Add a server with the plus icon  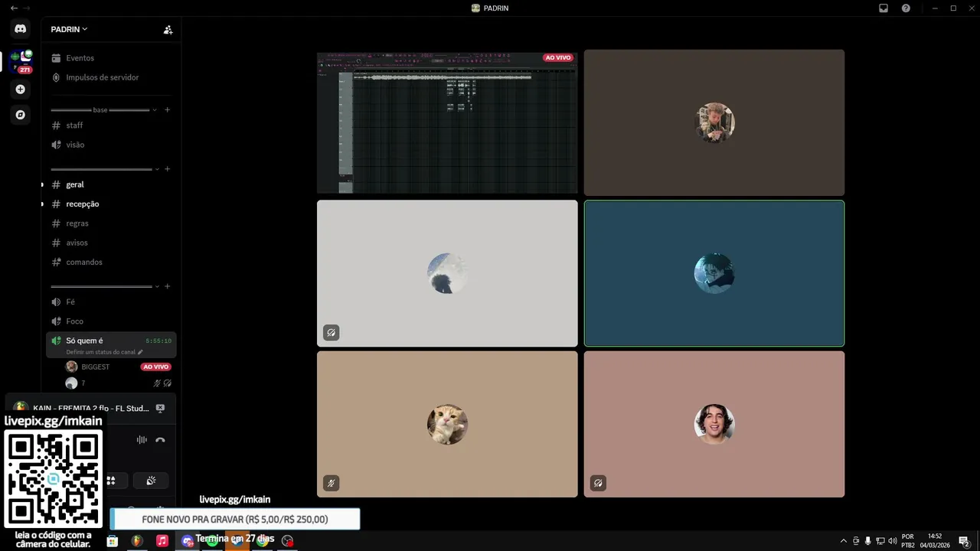pos(21,90)
